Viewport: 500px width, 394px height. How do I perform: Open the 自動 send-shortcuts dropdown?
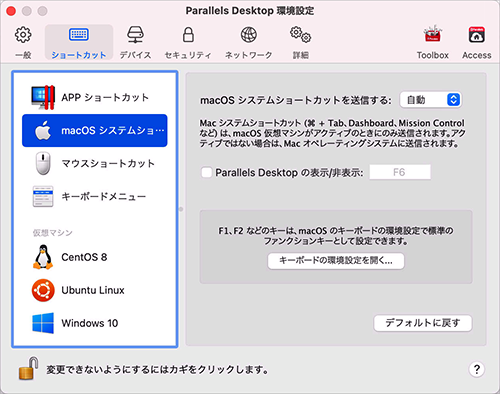click(430, 100)
